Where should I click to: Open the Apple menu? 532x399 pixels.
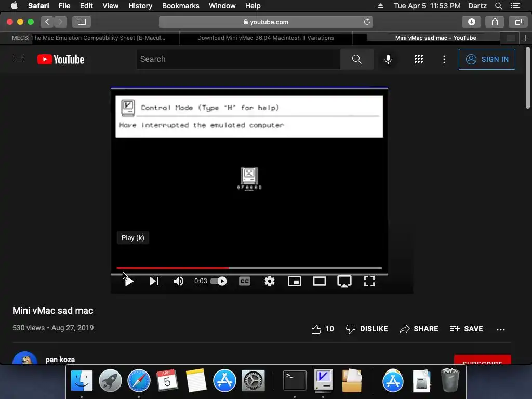point(14,6)
